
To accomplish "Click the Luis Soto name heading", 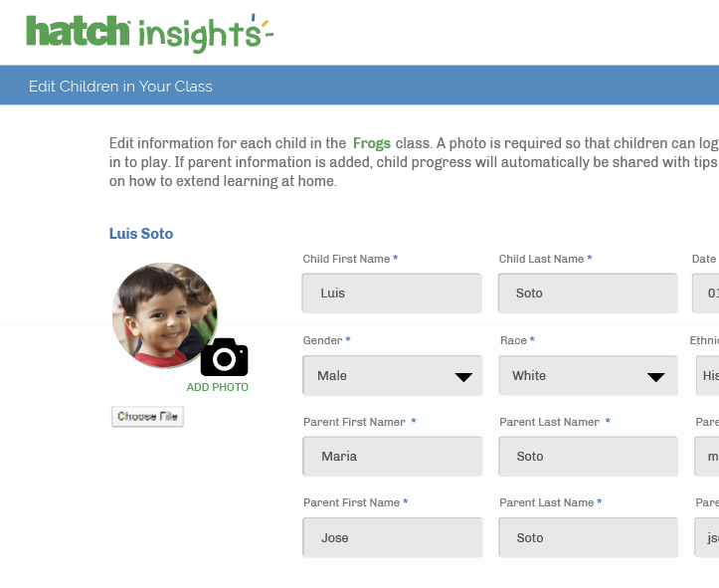I will tap(141, 234).
